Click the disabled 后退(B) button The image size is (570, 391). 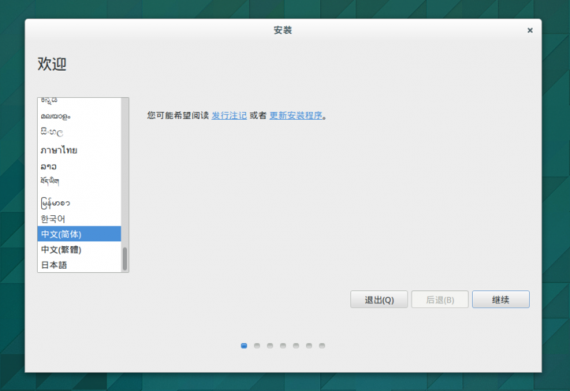pos(440,299)
